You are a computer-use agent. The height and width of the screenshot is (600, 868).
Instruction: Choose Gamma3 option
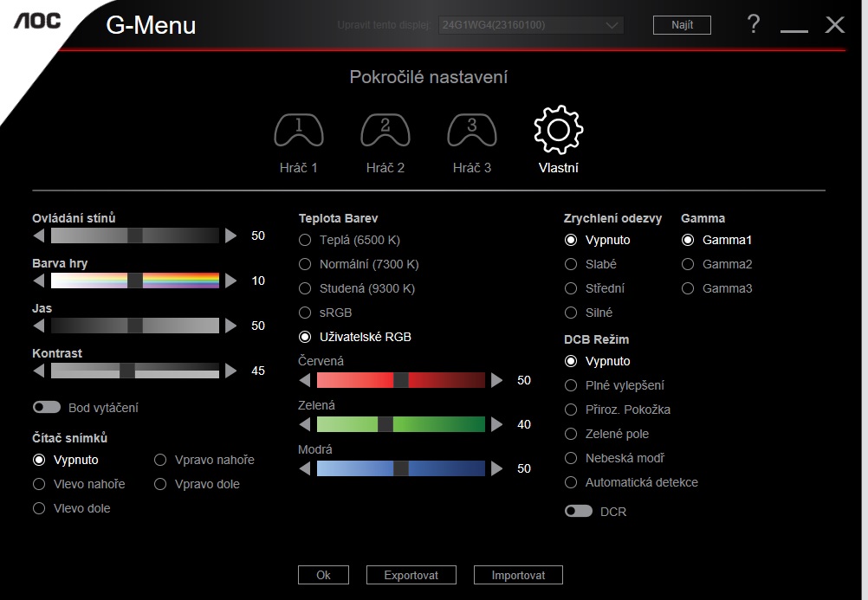click(716, 289)
